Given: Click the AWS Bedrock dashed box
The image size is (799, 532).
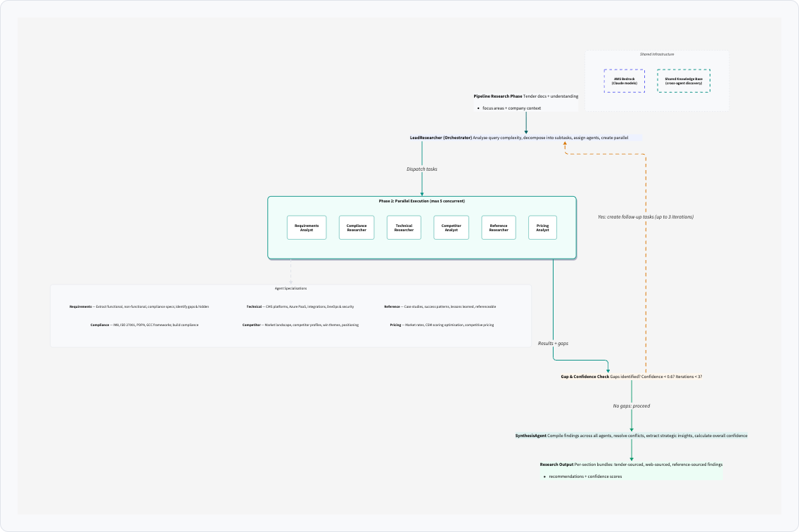Looking at the screenshot, I should coord(625,81).
